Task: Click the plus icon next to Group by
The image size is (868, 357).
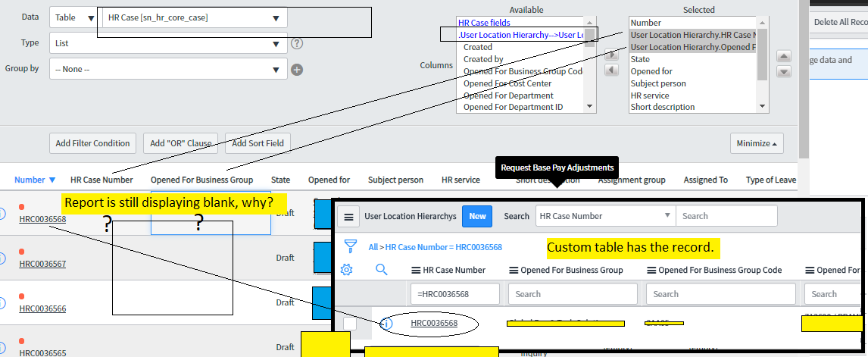Action: coord(297,69)
